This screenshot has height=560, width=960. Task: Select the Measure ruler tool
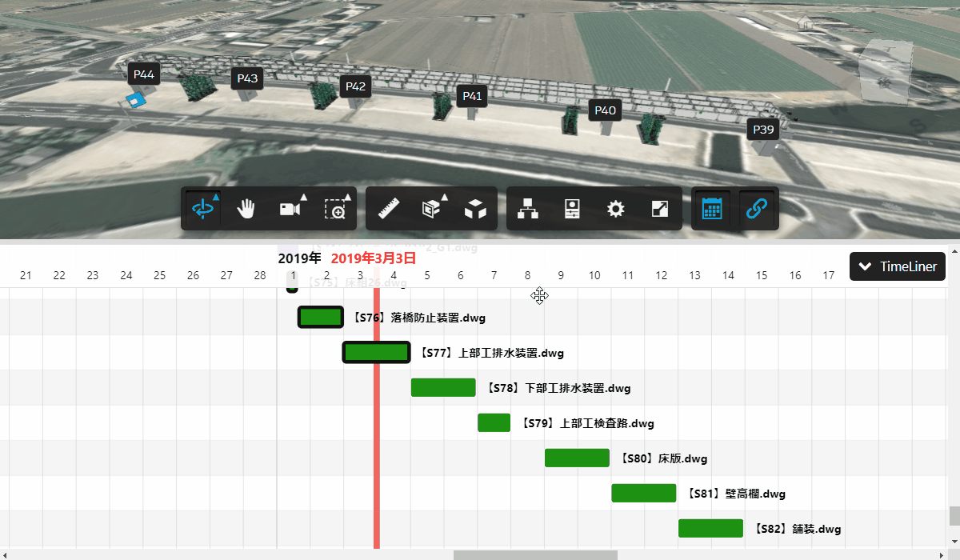coord(389,210)
